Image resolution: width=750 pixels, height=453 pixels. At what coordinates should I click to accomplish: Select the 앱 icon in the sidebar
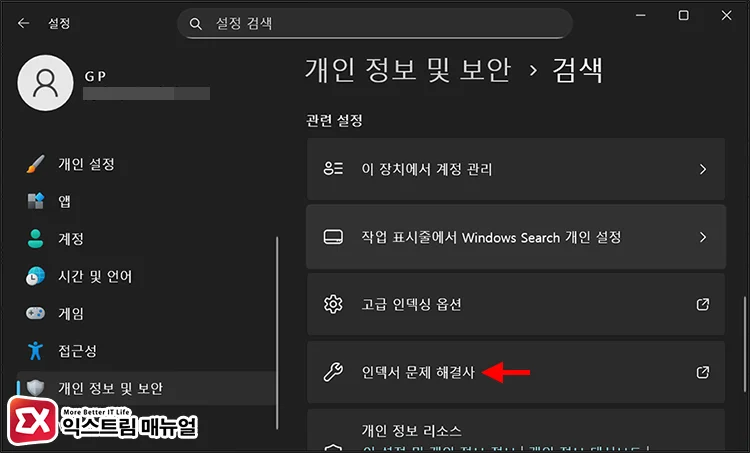[x=35, y=201]
